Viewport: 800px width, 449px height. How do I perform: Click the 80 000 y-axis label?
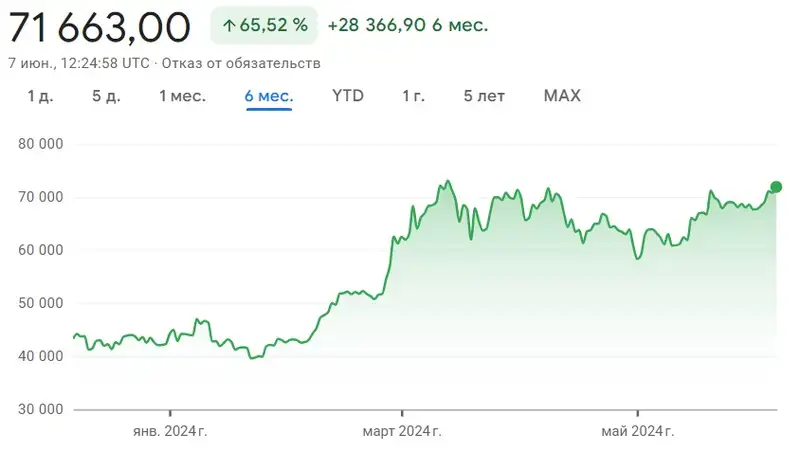[41, 144]
